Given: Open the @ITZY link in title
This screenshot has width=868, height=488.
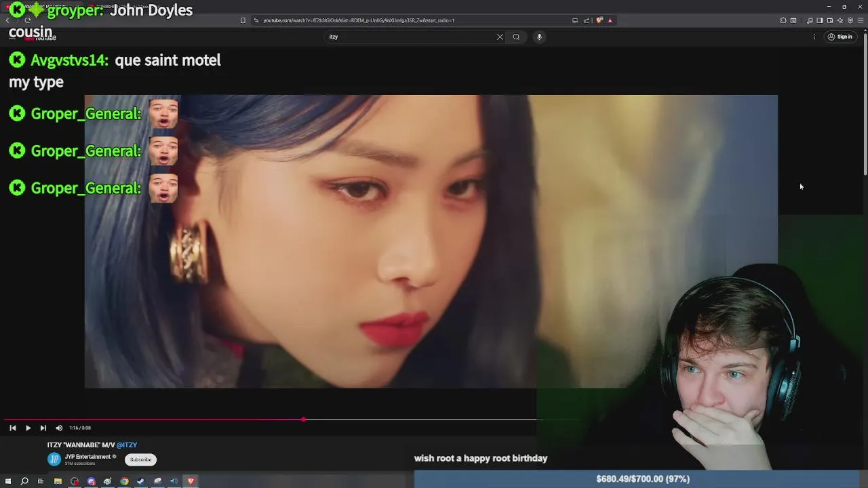Looking at the screenshot, I should (127, 445).
